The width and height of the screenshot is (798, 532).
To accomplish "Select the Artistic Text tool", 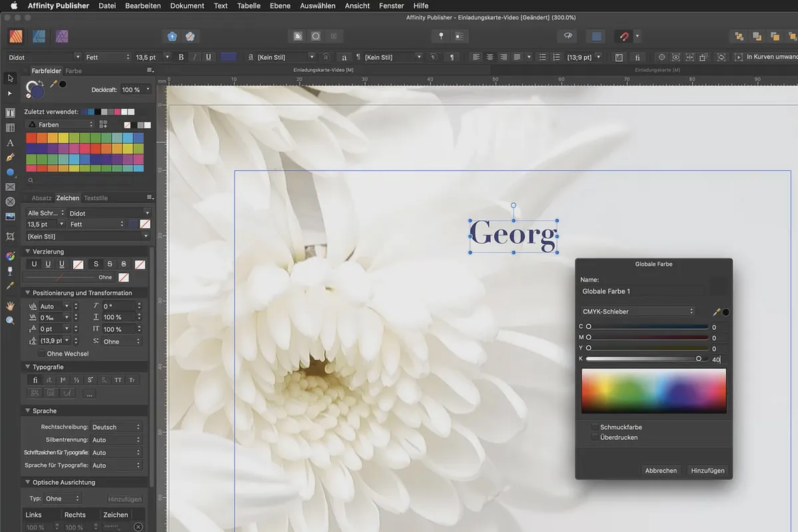I will (10, 143).
